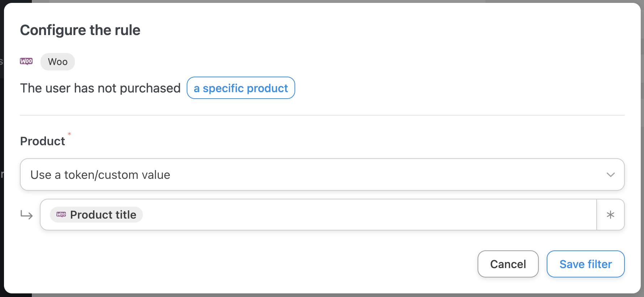644x297 pixels.
Task: Click the 'Product' field label
Action: coord(43,141)
